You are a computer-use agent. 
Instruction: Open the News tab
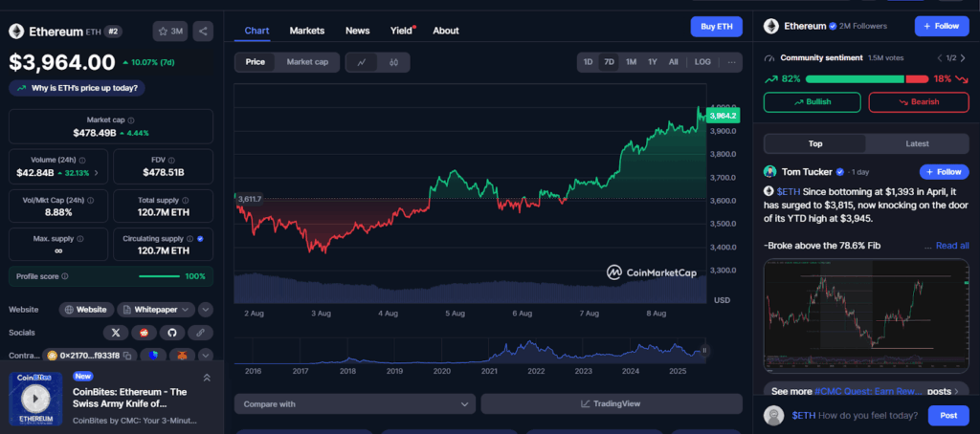click(x=358, y=31)
